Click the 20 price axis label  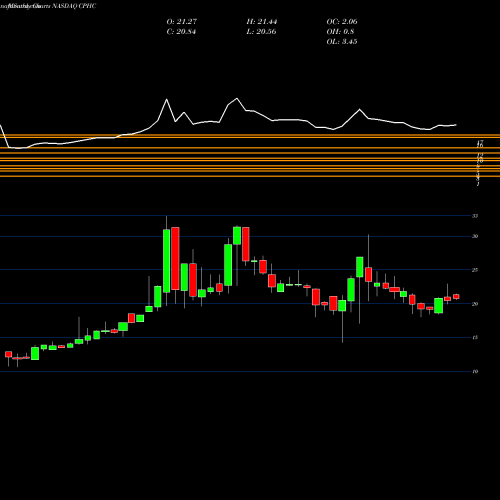click(475, 304)
